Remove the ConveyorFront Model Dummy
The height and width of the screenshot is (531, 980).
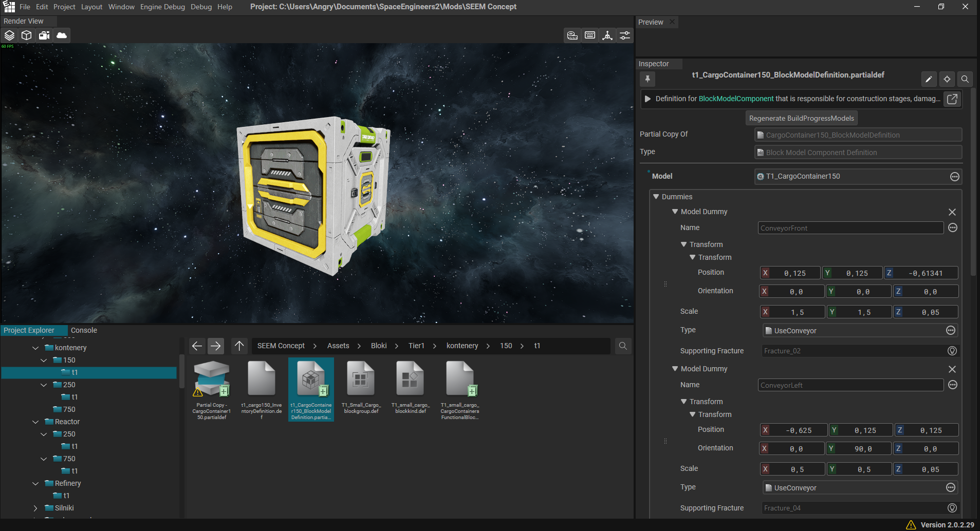coord(952,212)
